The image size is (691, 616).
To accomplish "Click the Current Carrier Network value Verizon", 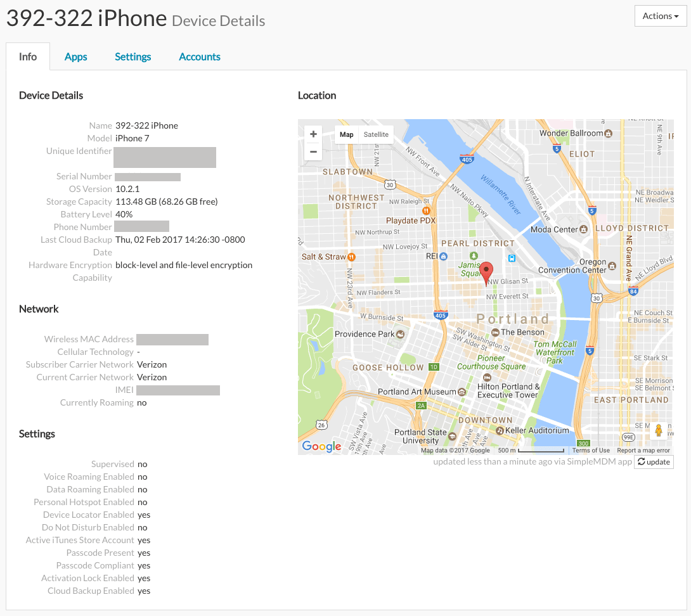I will 152,378.
